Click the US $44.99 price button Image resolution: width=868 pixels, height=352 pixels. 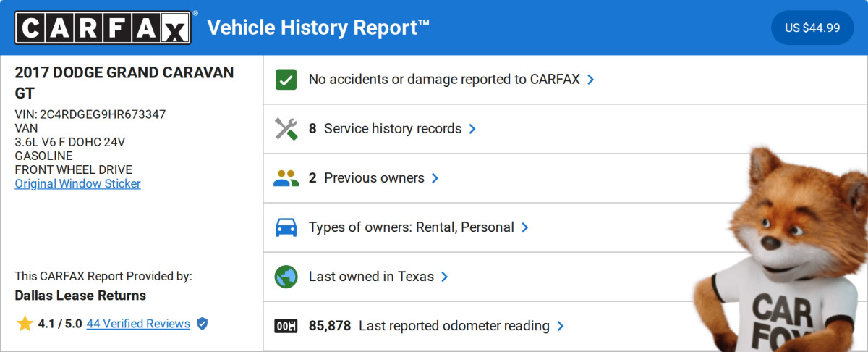click(812, 28)
